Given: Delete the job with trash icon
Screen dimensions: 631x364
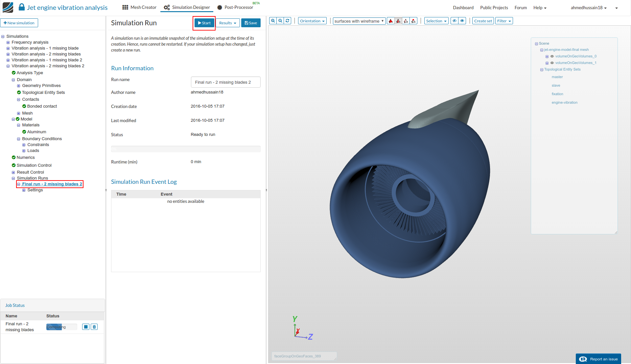Looking at the screenshot, I should pos(94,327).
